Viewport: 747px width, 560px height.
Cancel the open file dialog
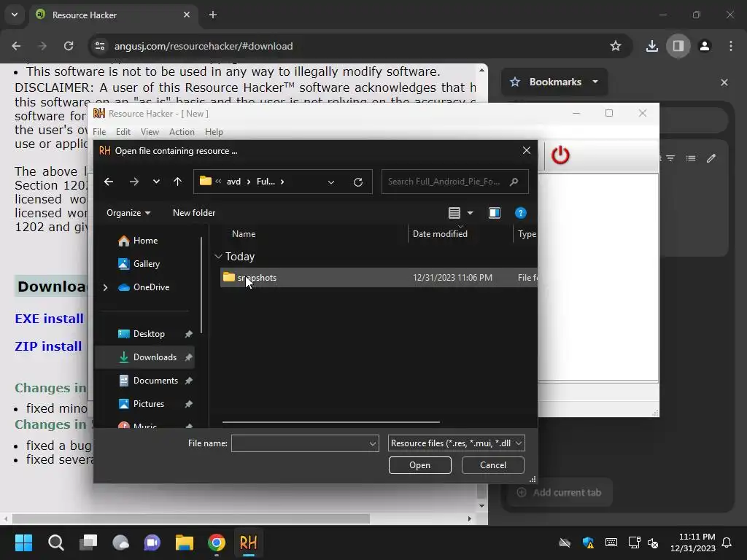[x=492, y=465]
